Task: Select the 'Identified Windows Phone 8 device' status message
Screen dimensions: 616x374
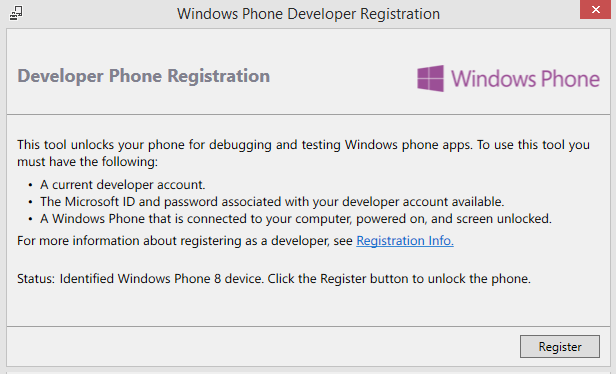Action: tap(161, 279)
